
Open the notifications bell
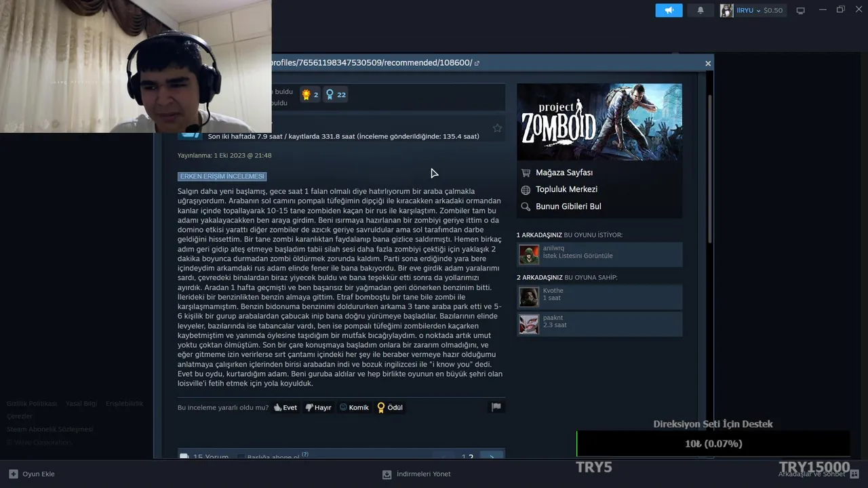click(701, 10)
